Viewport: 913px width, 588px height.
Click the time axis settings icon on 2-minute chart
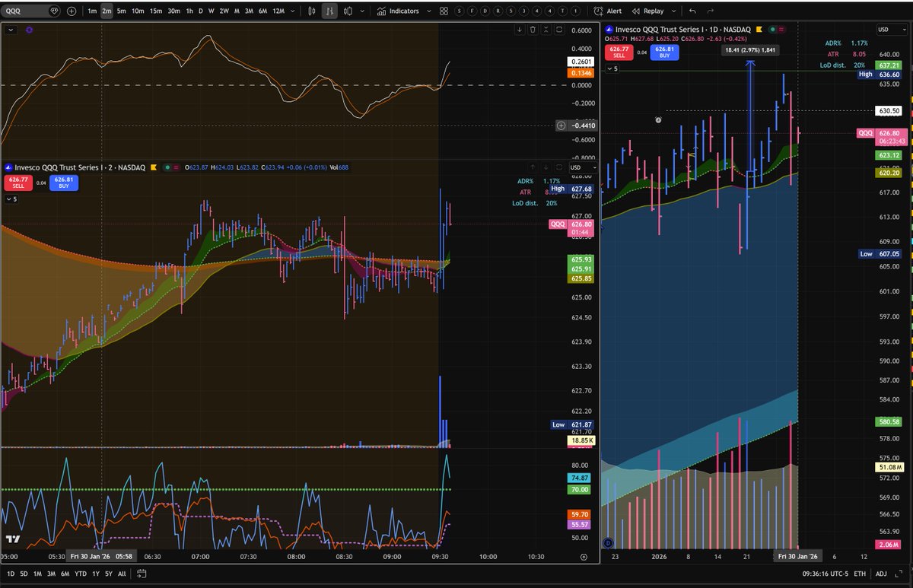(x=582, y=557)
